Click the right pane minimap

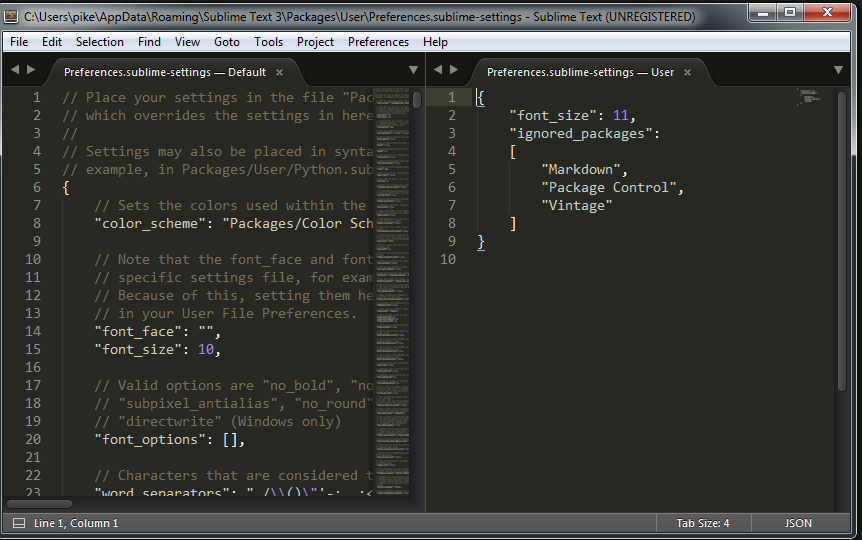[810, 97]
